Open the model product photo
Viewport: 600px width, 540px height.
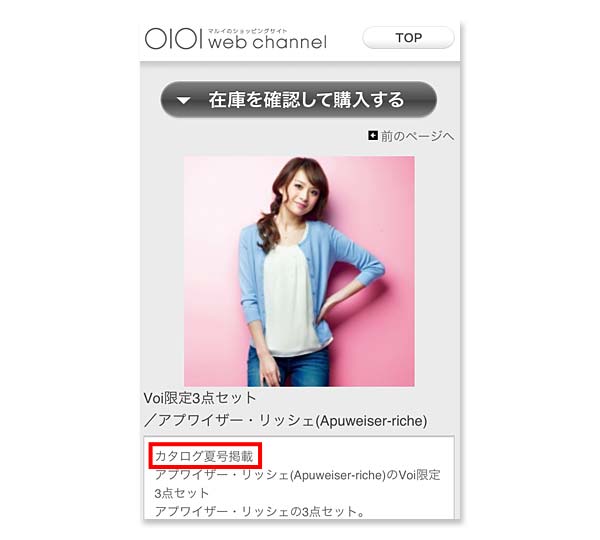tap(299, 271)
